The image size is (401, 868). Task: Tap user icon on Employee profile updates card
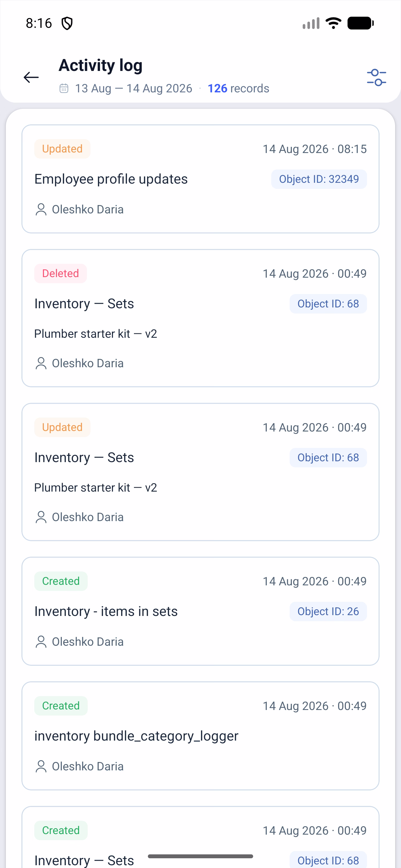[41, 209]
